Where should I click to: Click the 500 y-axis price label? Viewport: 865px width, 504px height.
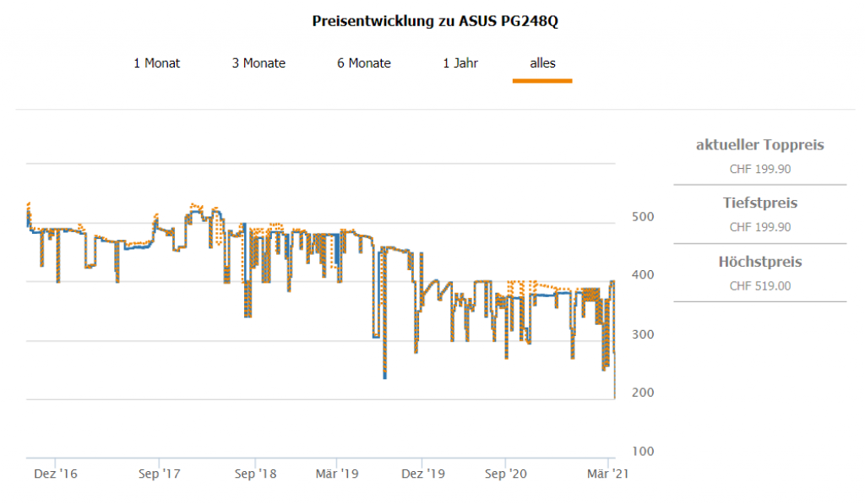(642, 217)
